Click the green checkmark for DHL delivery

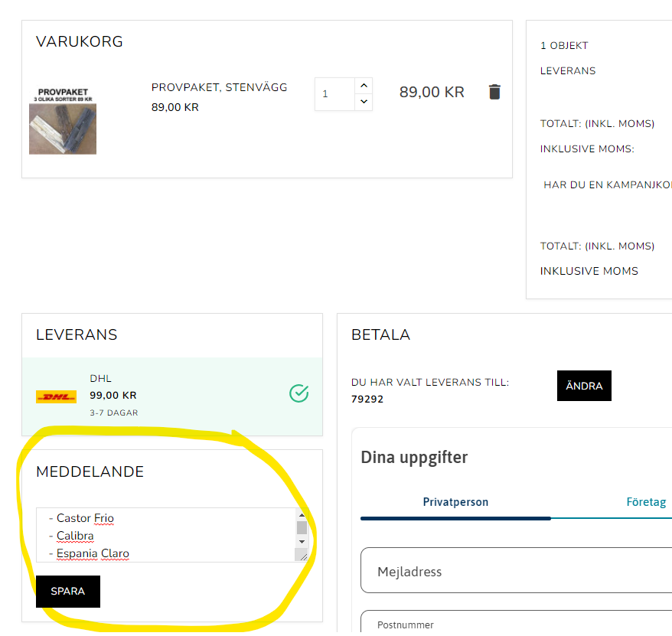coord(299,393)
